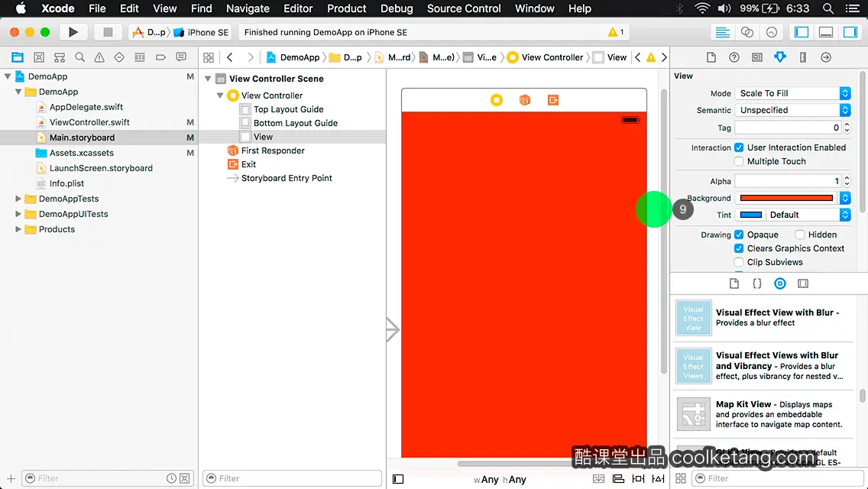Select ViewController.swift in navigator
Viewport: 868px width, 489px height.
[89, 121]
